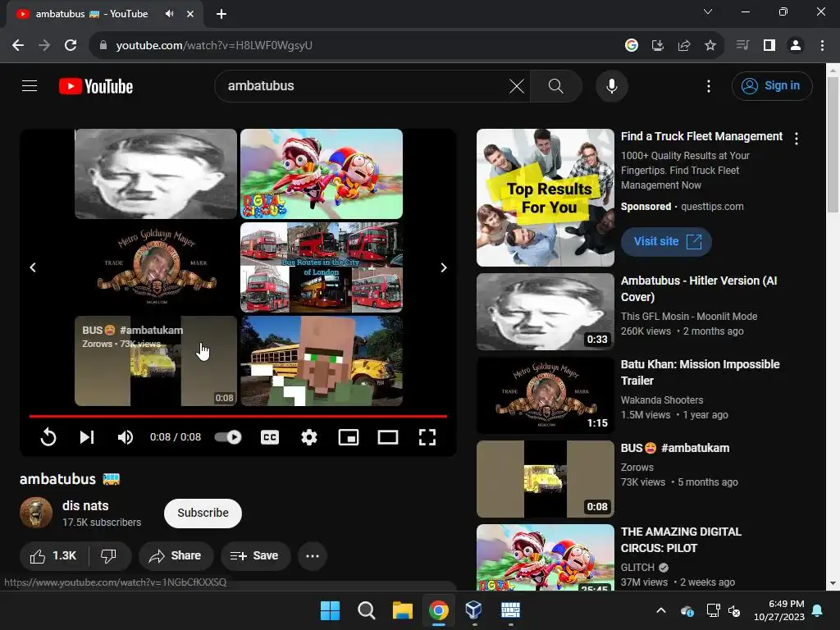Show next end-screen suggestions arrow
This screenshot has height=630, width=840.
coord(444,267)
